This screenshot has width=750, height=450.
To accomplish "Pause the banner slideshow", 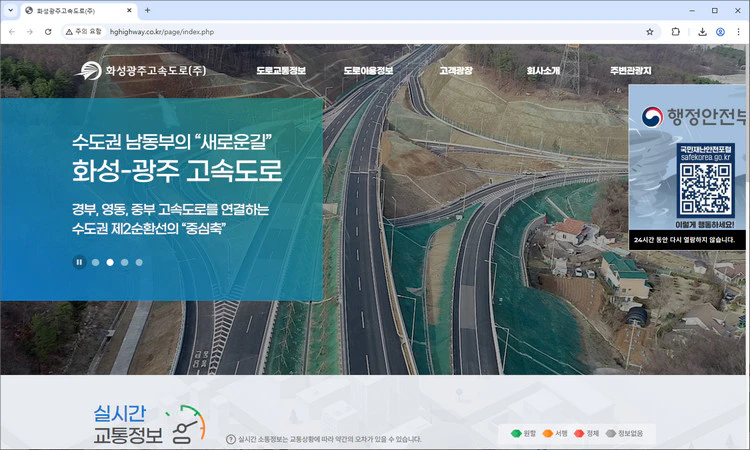I will tap(79, 262).
